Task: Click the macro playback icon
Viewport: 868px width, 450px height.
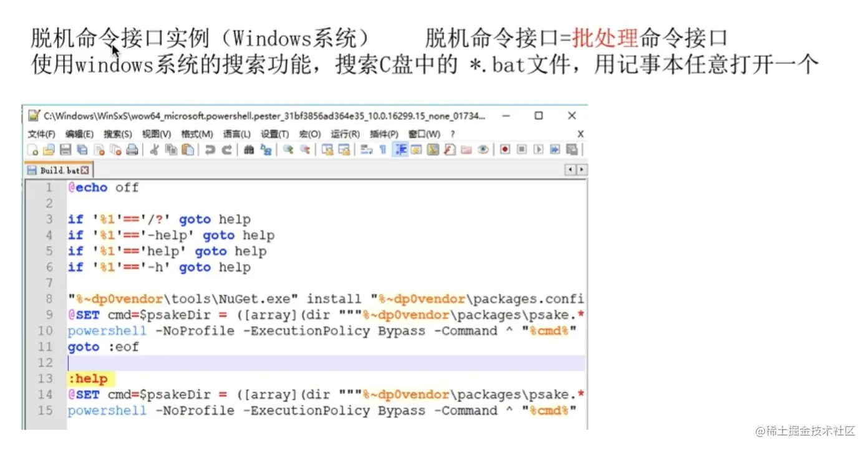Action: point(538,150)
